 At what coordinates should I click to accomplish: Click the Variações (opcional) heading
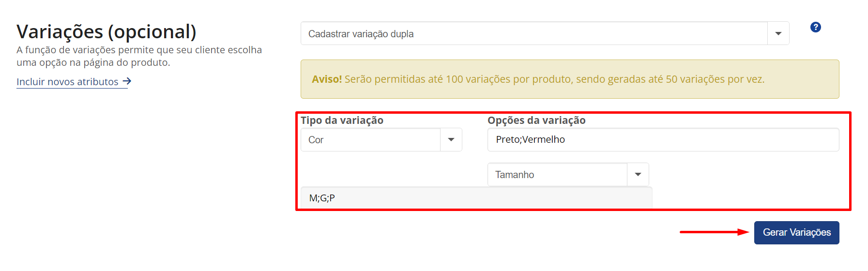pyautogui.click(x=107, y=31)
